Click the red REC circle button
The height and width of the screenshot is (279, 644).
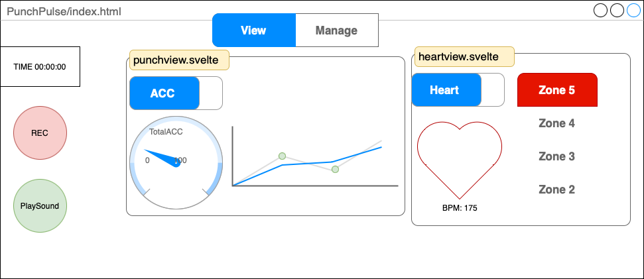coord(40,133)
